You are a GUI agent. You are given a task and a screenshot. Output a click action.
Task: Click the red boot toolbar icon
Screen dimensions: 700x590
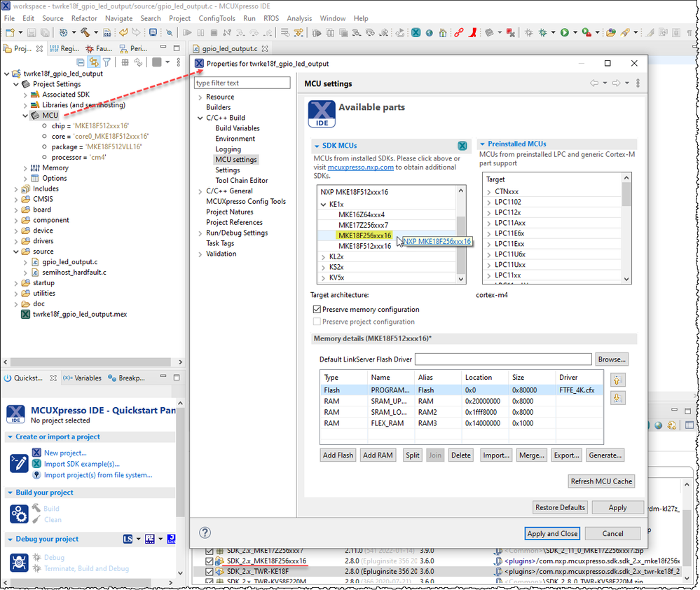coord(472,32)
